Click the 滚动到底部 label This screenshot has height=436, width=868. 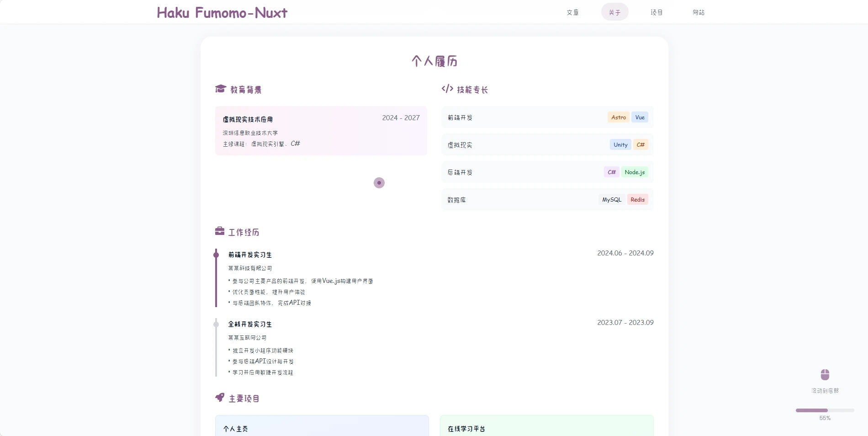click(825, 391)
